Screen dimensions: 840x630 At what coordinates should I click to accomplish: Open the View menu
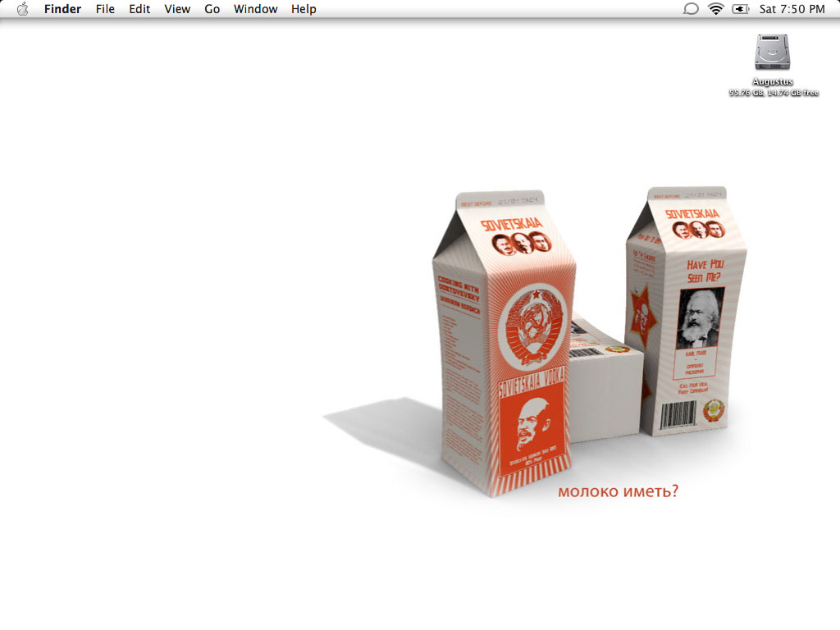pyautogui.click(x=177, y=9)
